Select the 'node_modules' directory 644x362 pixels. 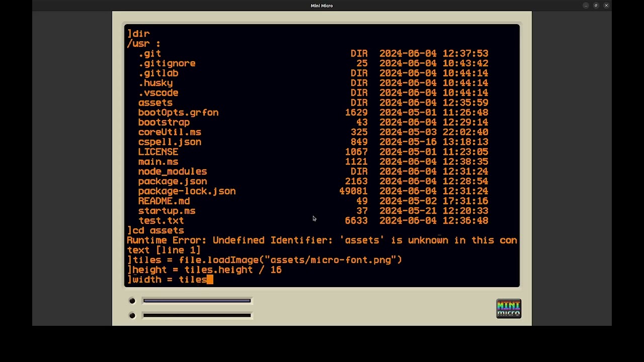point(173,171)
